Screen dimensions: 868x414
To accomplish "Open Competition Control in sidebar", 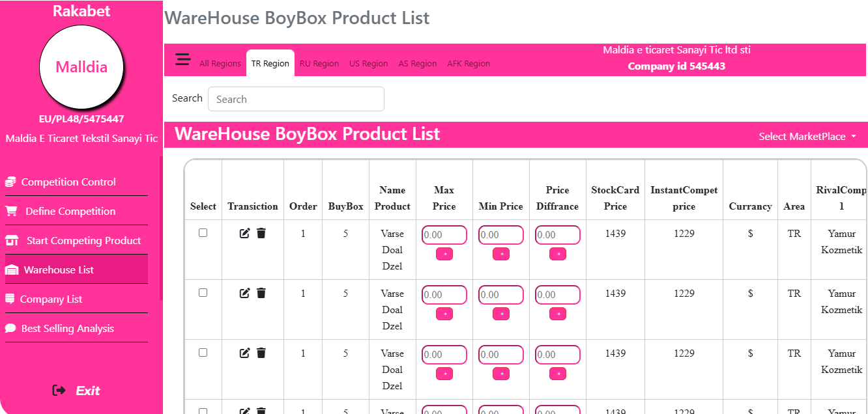I will 68,182.
